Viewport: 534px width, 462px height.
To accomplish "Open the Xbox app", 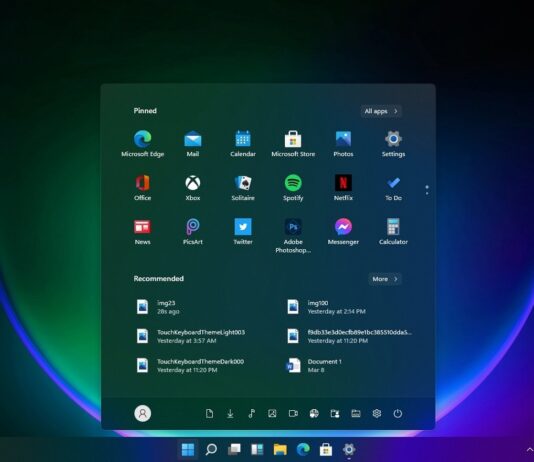I will 193,188.
